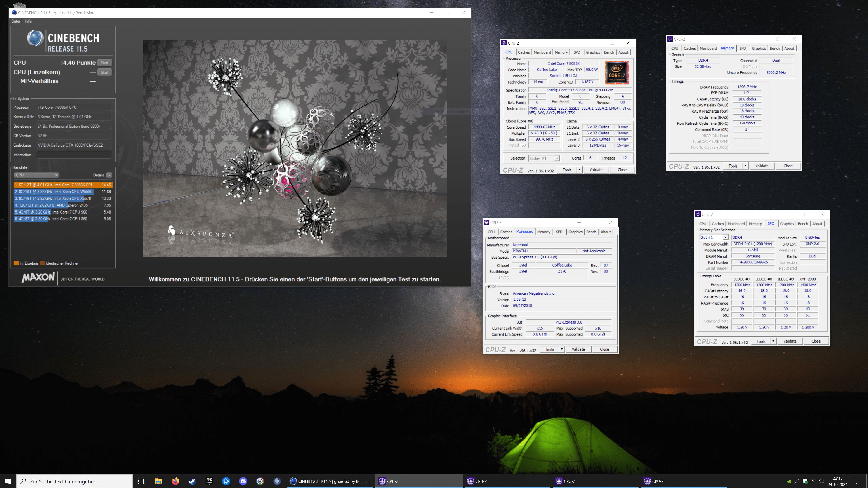The width and height of the screenshot is (868, 488).
Task: Expand the Tools arrow in the CPU-Z CPU window
Action: click(579, 170)
